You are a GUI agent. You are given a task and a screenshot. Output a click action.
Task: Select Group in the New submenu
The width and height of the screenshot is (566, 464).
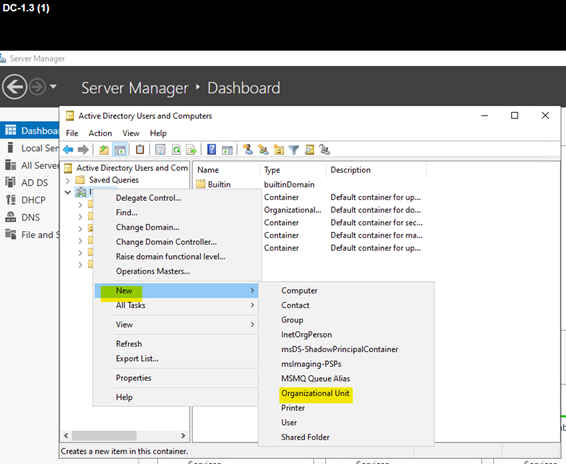coord(346,320)
